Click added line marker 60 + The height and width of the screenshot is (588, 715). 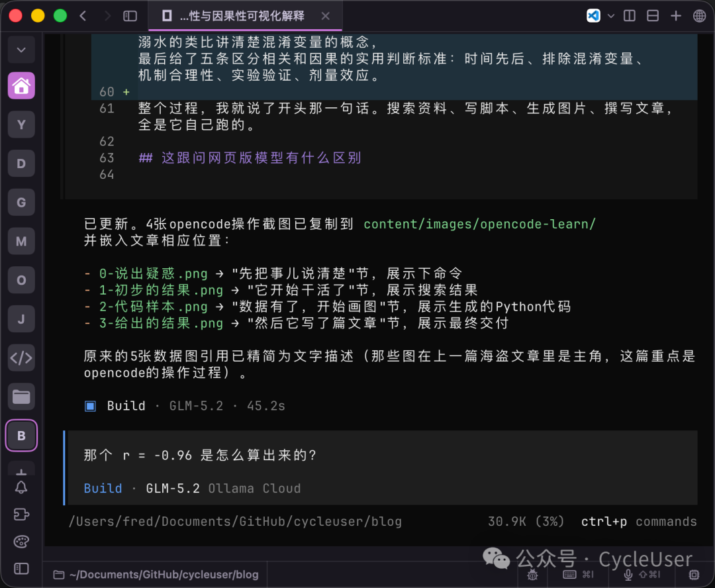pos(115,92)
